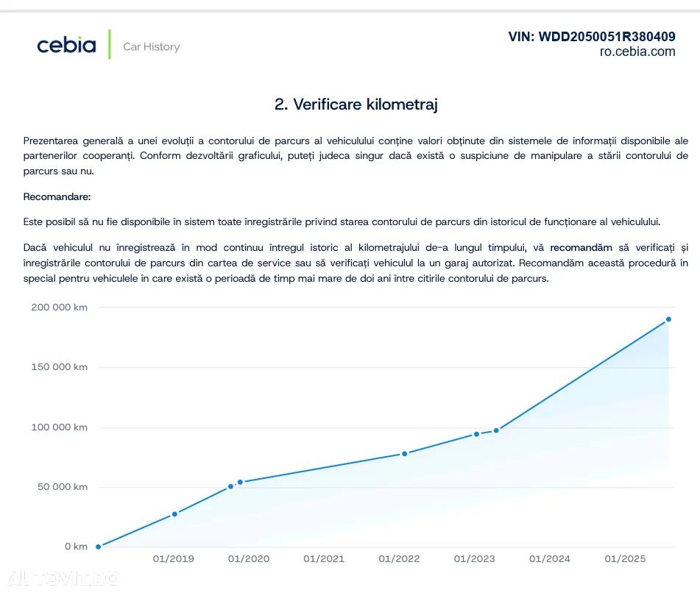Click the data point in early 2022
Screen dimensions: 700x593
click(404, 453)
